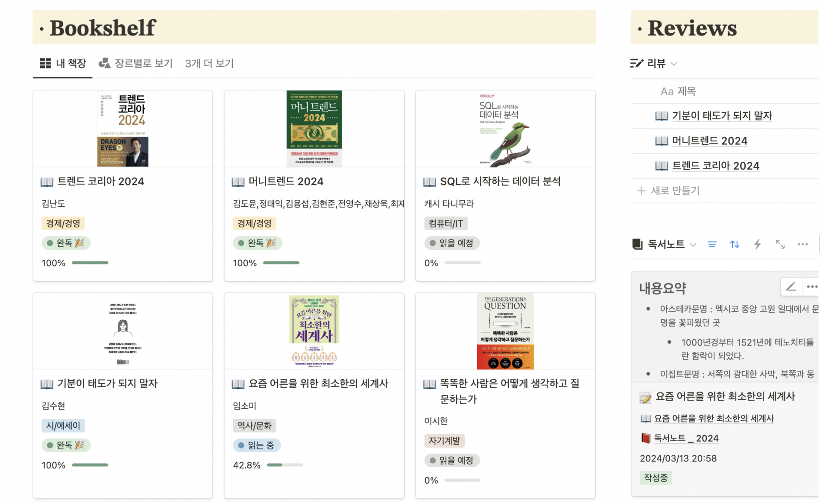Viewport: 820px width, 504px height.
Task: Open the 독서노트 _ 2024 link
Action: (x=686, y=438)
